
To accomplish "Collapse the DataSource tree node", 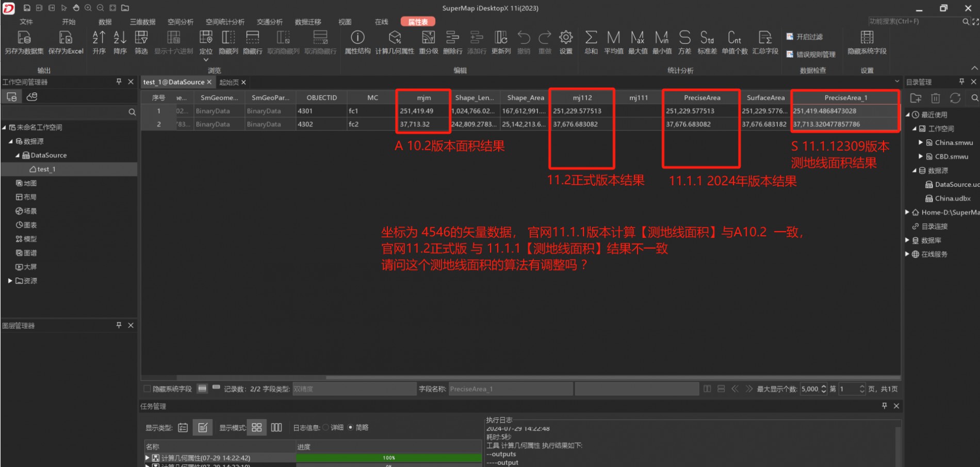I will click(18, 155).
